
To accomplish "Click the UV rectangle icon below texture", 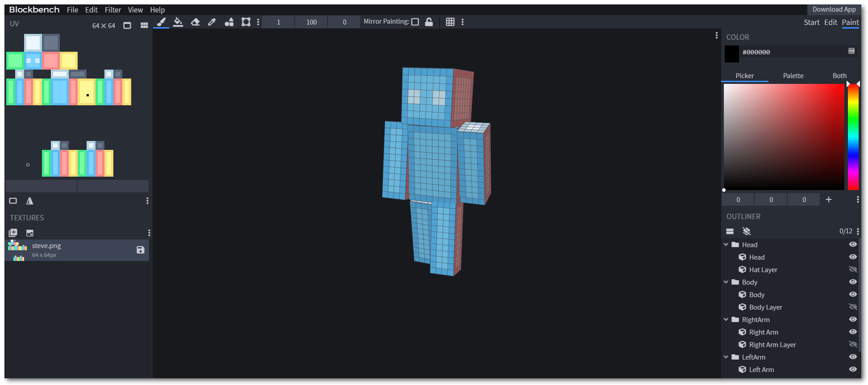I will pyautogui.click(x=13, y=201).
